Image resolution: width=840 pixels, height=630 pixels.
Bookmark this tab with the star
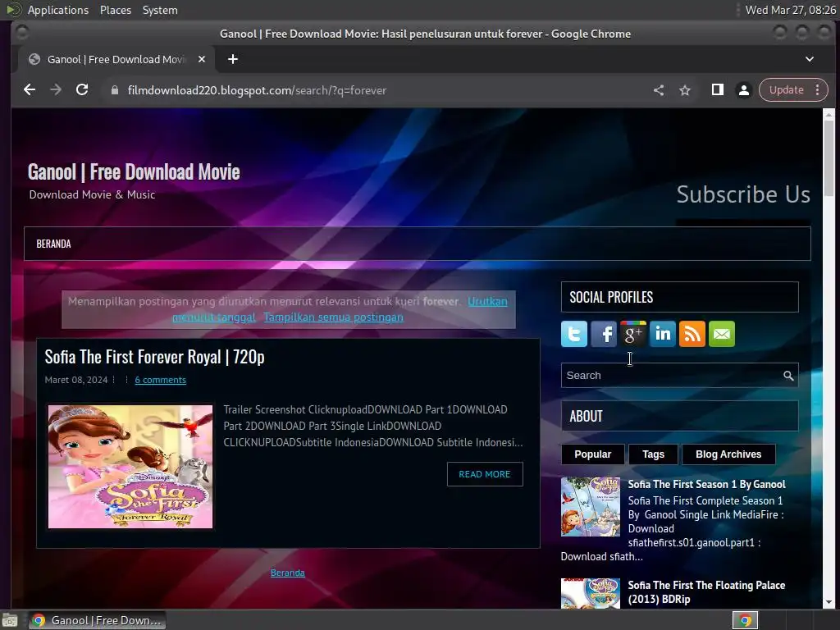pos(685,90)
